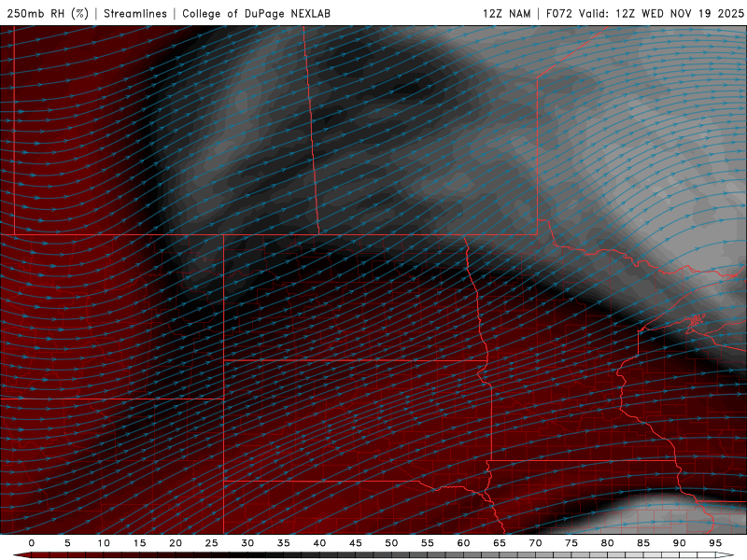Screen dimensions: 747x560
Task: Click the "90" color scale label
Action: pyautogui.click(x=679, y=543)
